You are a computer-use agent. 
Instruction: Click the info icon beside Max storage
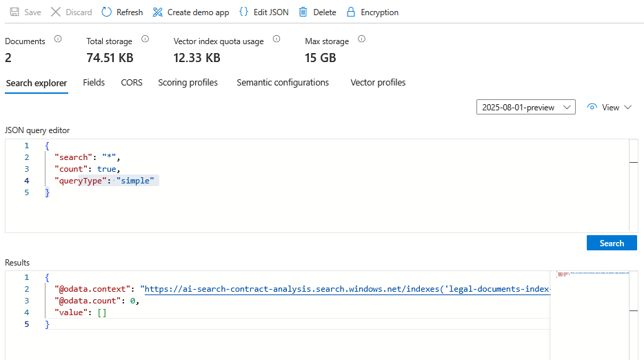361,40
